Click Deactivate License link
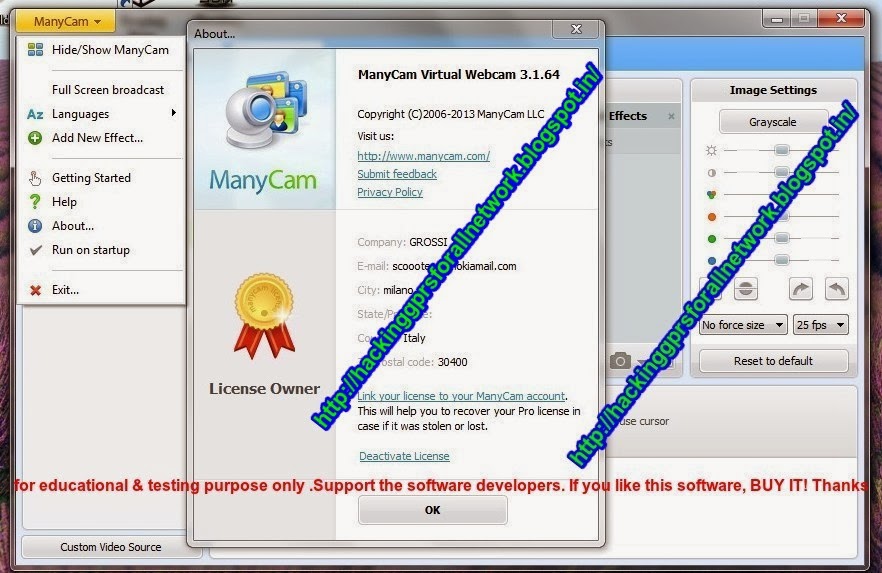Viewport: 882px width, 573px height. pyautogui.click(x=404, y=456)
